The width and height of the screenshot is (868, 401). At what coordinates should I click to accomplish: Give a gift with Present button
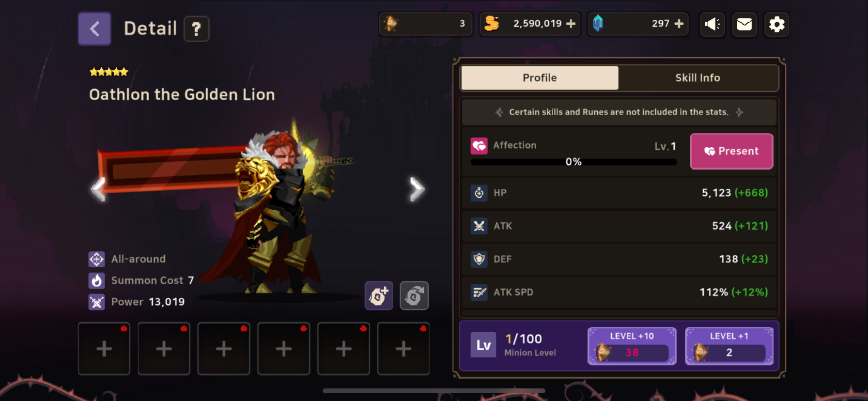pos(731,151)
